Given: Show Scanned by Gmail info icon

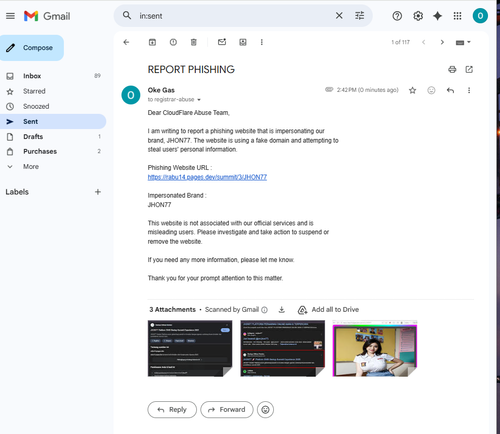Looking at the screenshot, I should 264,310.
